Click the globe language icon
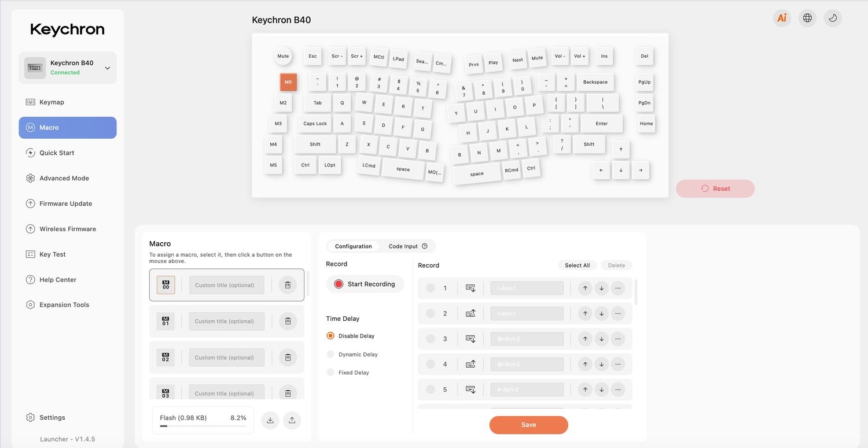The image size is (868, 448). pos(807,18)
